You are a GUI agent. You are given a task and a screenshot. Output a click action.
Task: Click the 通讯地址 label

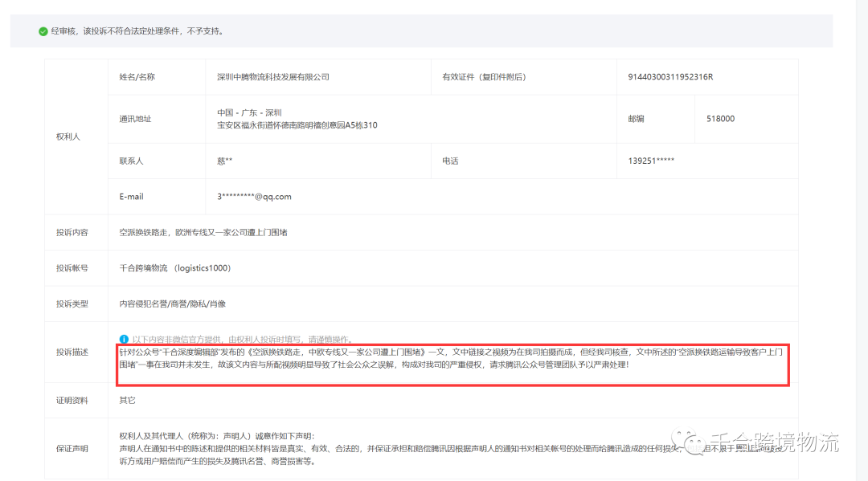click(x=135, y=119)
